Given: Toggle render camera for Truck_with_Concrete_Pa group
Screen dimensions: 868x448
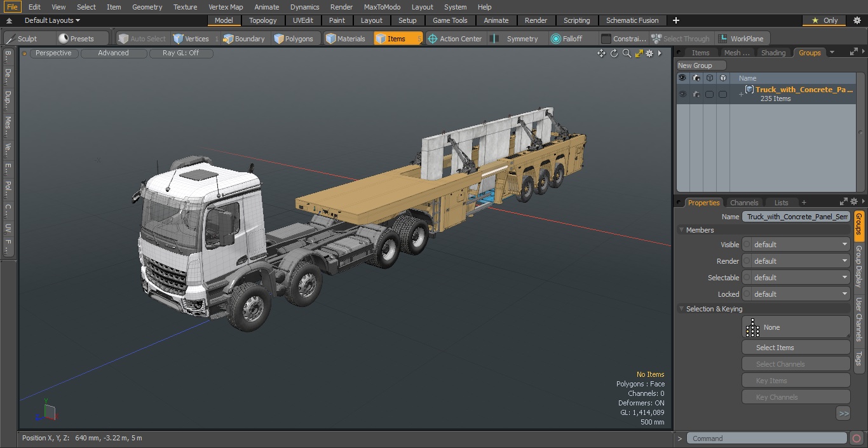Looking at the screenshot, I should [696, 94].
